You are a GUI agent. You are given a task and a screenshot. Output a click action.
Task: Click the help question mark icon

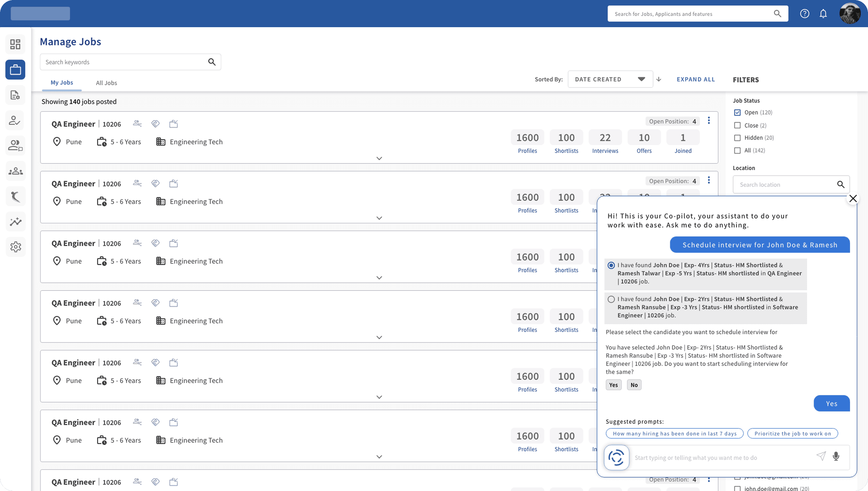click(x=805, y=14)
